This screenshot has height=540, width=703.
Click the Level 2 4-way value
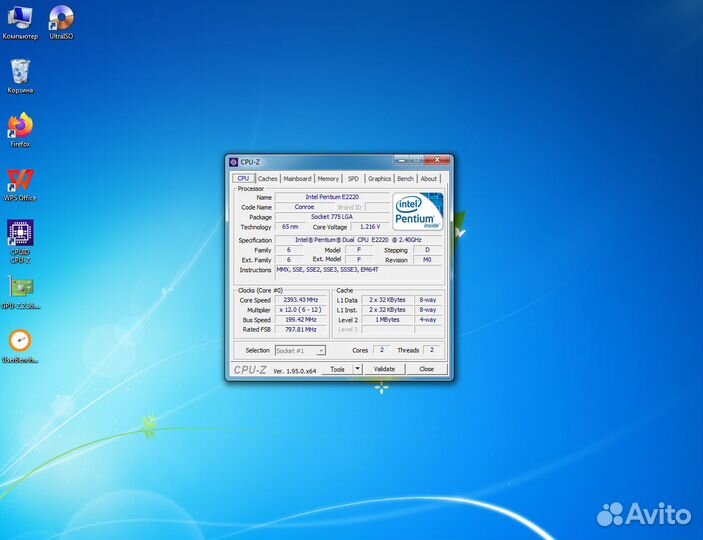(428, 319)
